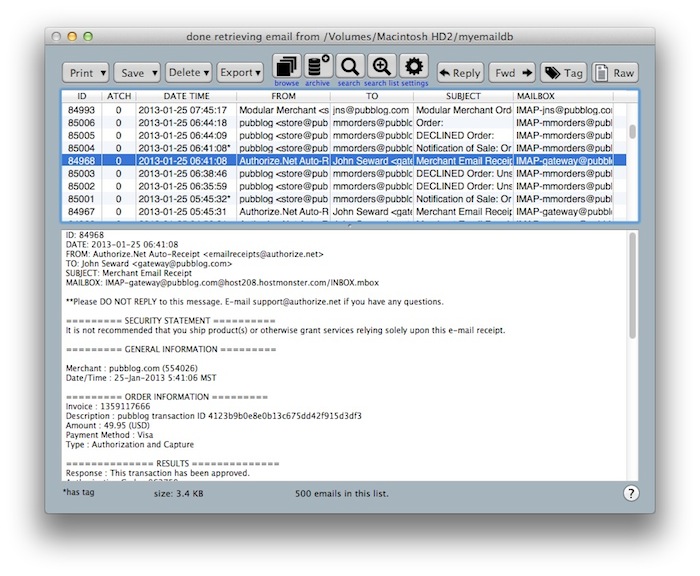This screenshot has height=576, width=700.
Task: Open the archive database icon
Action: [318, 67]
